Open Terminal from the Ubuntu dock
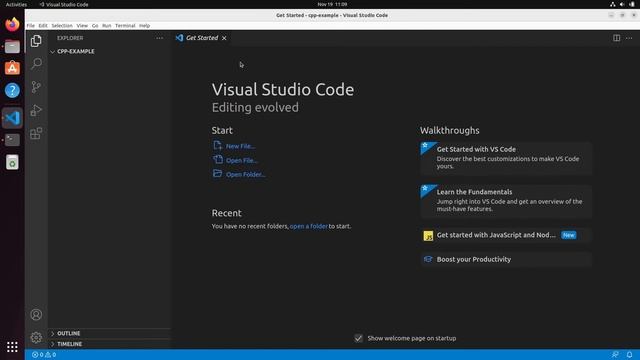The height and width of the screenshot is (360, 640). [12, 140]
